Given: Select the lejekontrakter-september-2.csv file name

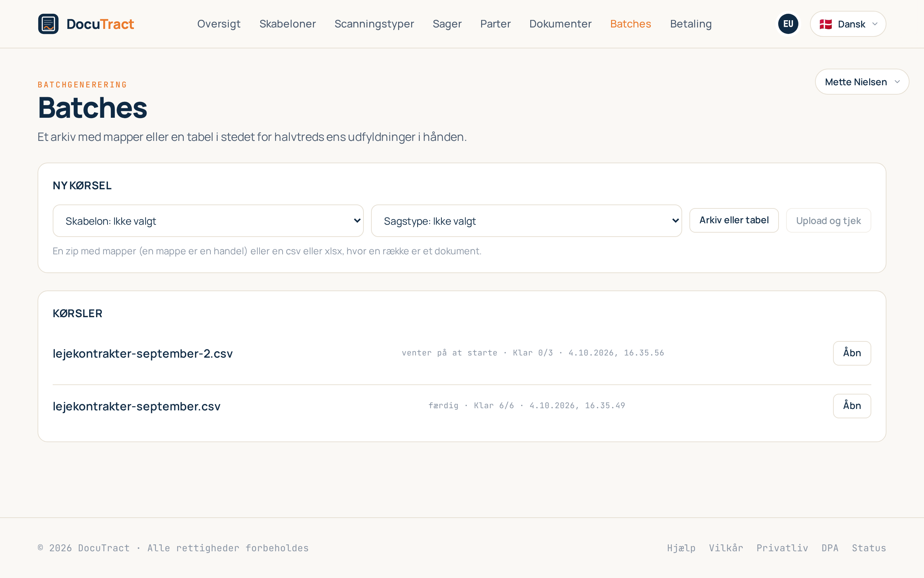Looking at the screenshot, I should click(143, 353).
